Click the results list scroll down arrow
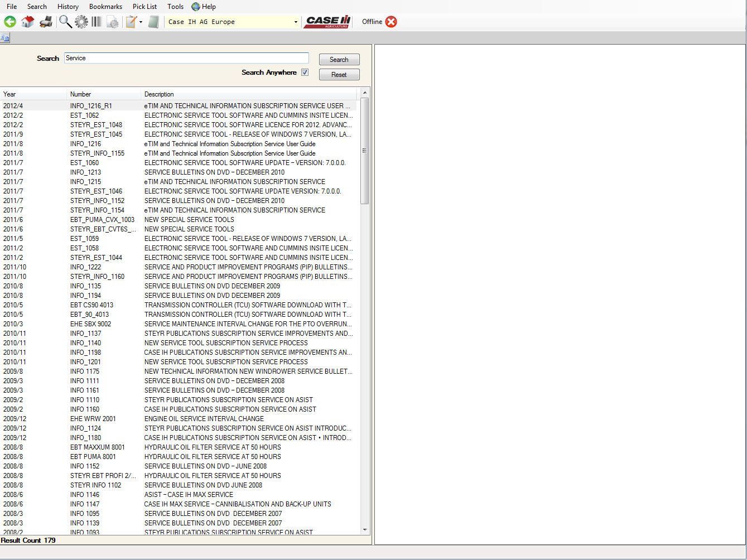 [365, 530]
